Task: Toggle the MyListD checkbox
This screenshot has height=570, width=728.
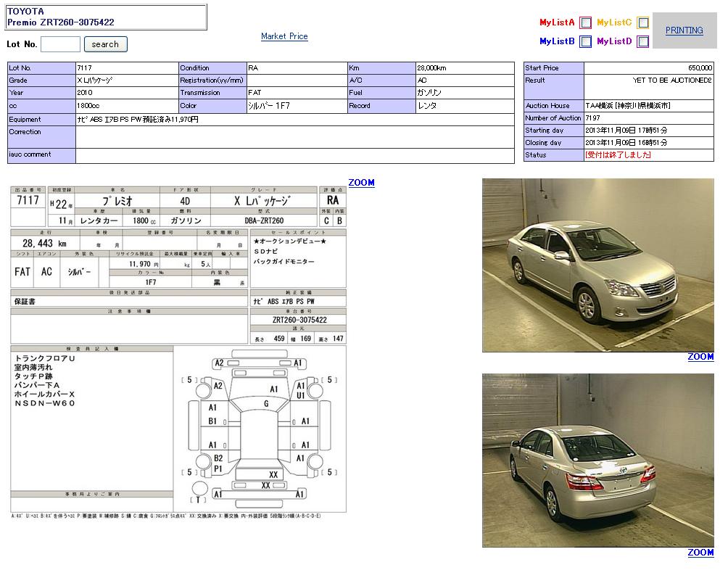Action: click(642, 42)
